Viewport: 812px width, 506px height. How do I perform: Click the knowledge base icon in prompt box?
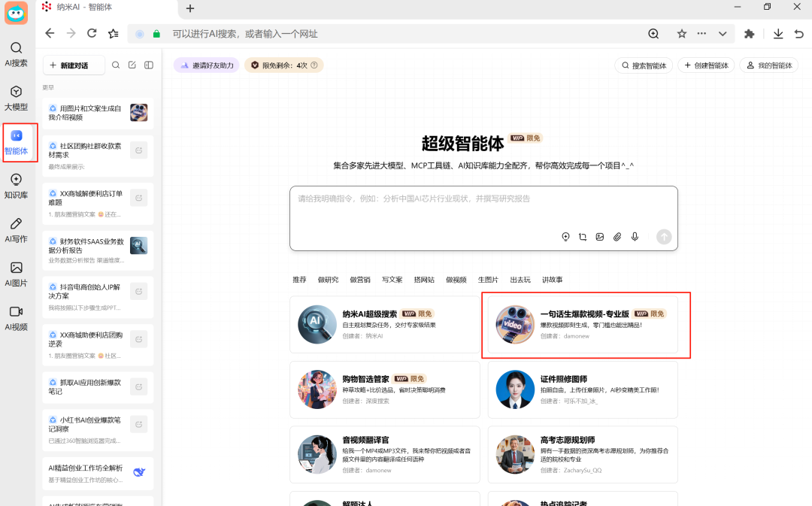pos(565,237)
